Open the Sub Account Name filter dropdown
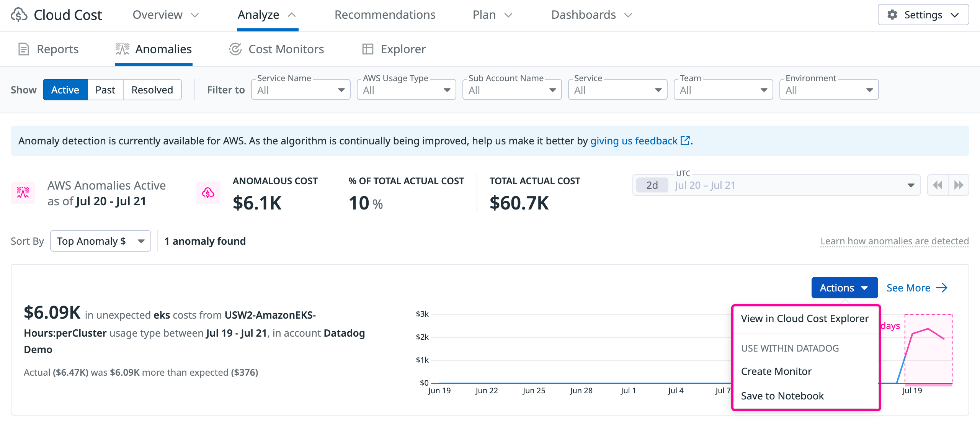The height and width of the screenshot is (432, 980). (x=512, y=90)
